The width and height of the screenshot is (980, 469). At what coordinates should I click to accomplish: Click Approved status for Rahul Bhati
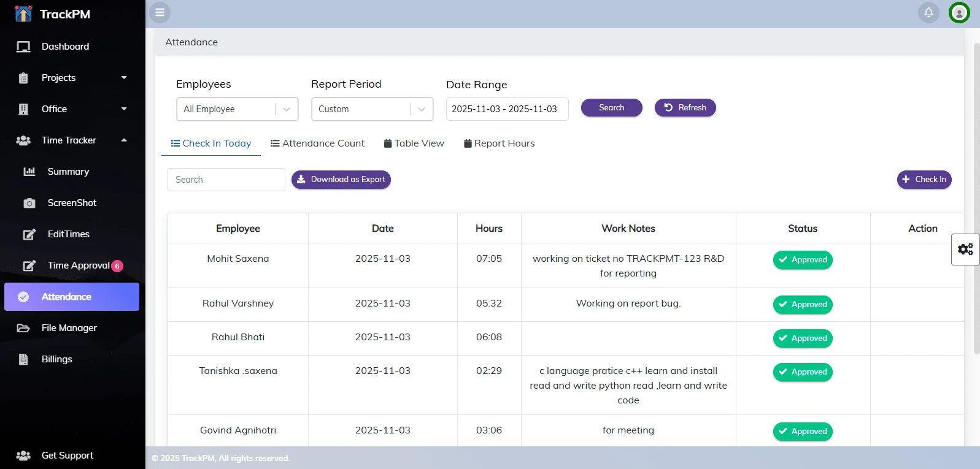point(803,338)
